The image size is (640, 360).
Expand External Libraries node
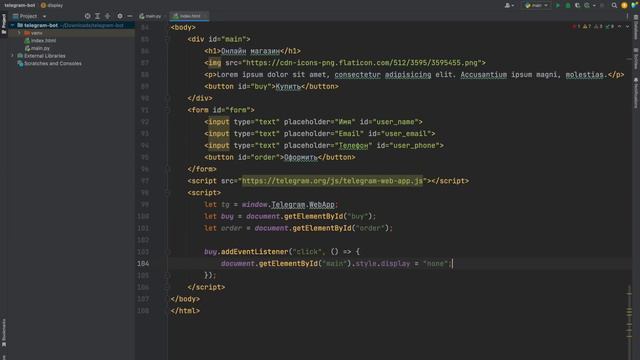click(13, 56)
